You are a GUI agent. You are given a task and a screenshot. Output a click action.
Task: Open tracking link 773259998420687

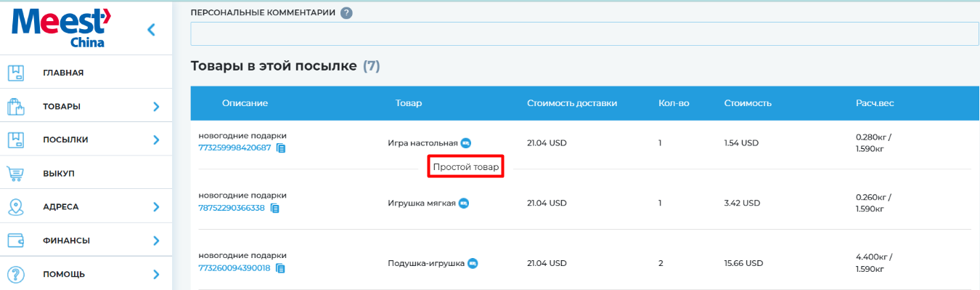[234, 148]
